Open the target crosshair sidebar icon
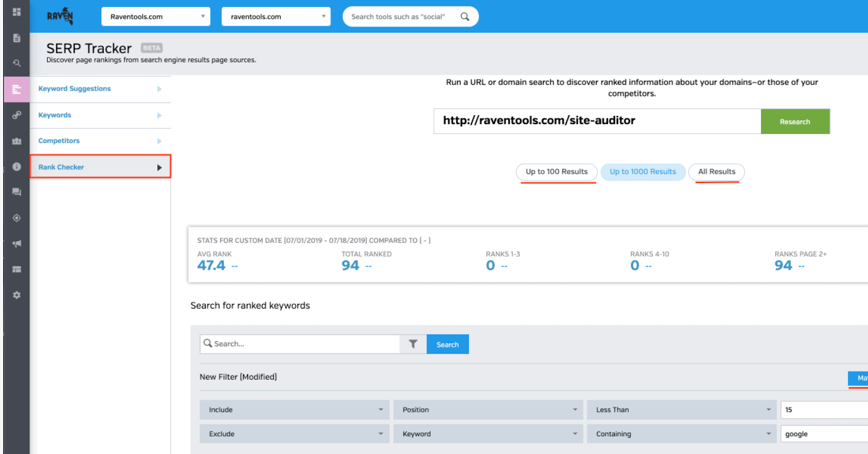Screen dimensions: 868x454 (x=17, y=218)
